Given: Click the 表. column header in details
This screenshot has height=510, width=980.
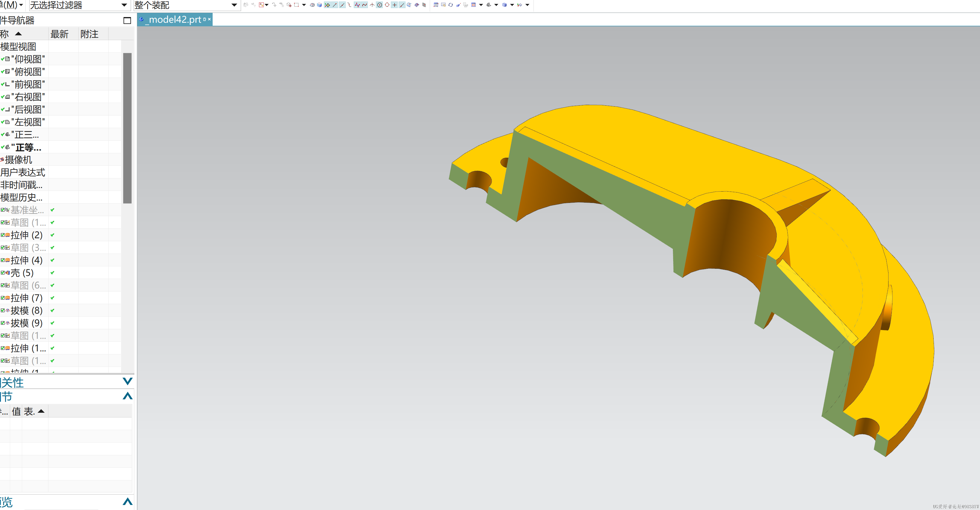Looking at the screenshot, I should coord(35,411).
